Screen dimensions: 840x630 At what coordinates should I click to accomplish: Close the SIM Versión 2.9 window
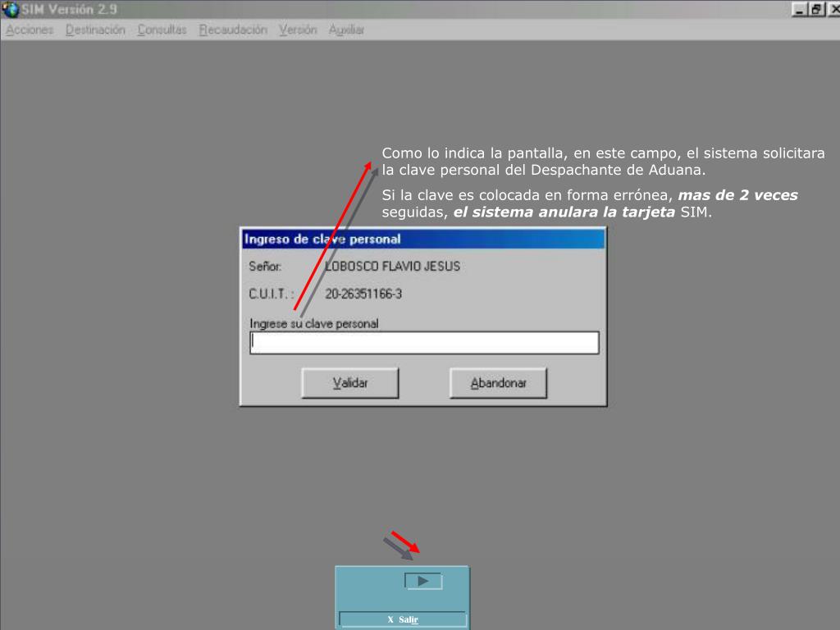point(834,9)
